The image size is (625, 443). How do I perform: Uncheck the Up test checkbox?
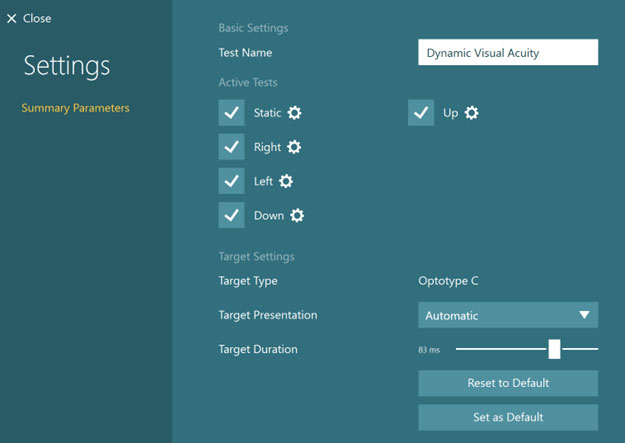point(421,113)
